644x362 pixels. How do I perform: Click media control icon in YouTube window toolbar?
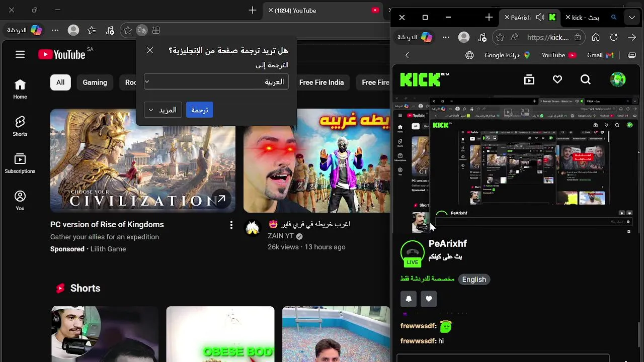110,31
